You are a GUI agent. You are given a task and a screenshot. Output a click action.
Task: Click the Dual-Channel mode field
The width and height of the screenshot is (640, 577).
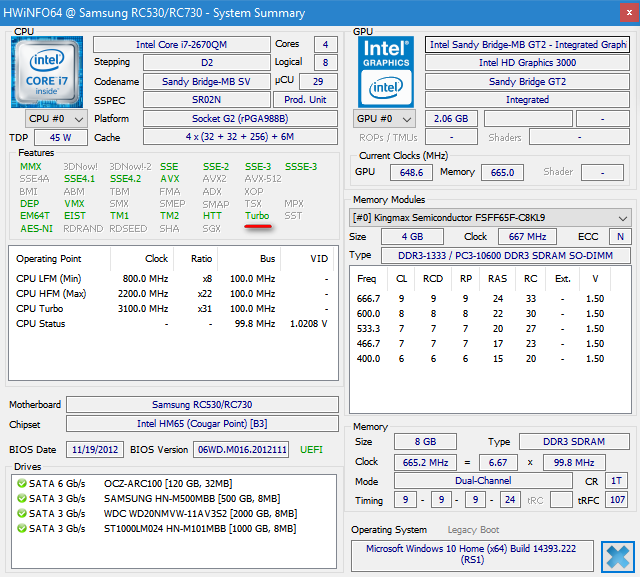coord(483,481)
